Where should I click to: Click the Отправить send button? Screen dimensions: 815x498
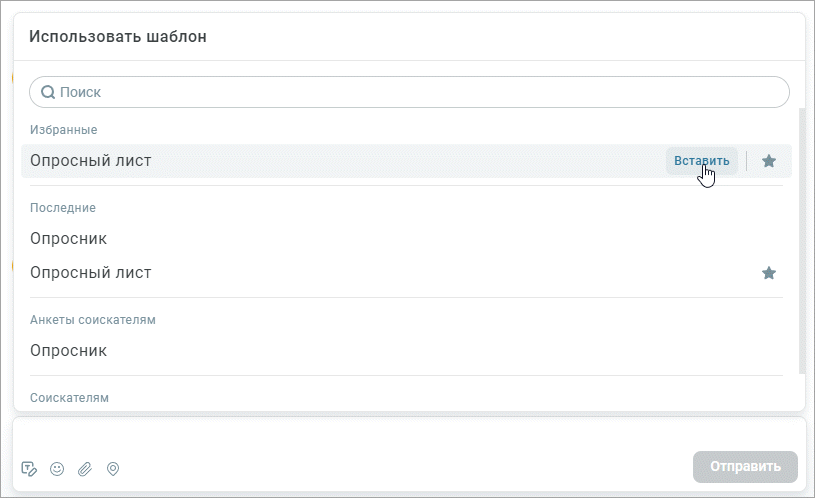745,467
